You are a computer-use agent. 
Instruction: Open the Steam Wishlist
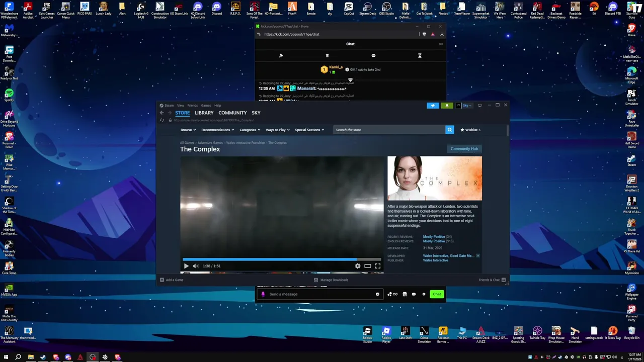470,130
